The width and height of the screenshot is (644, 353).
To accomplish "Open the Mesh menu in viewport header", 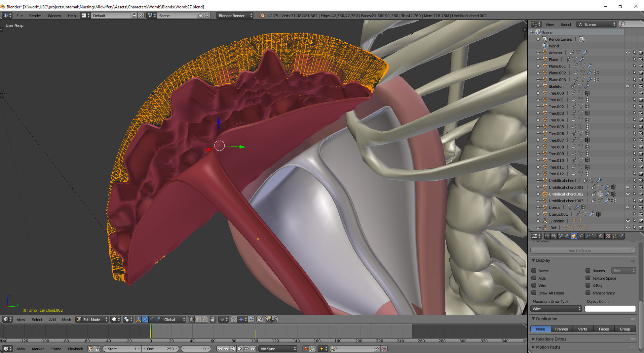I will pos(66,320).
